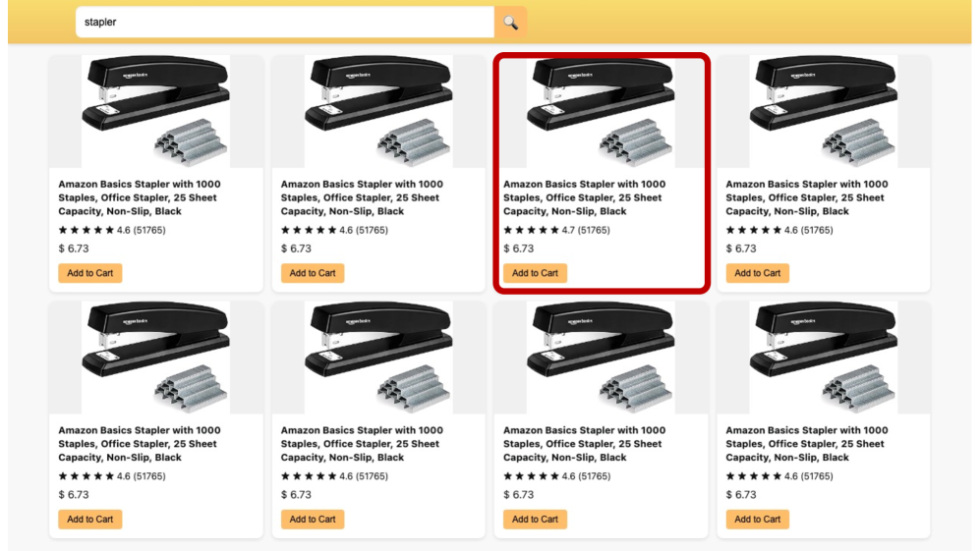The height and width of the screenshot is (551, 980).
Task: Focus the search field containing "stapler"
Action: [x=285, y=22]
